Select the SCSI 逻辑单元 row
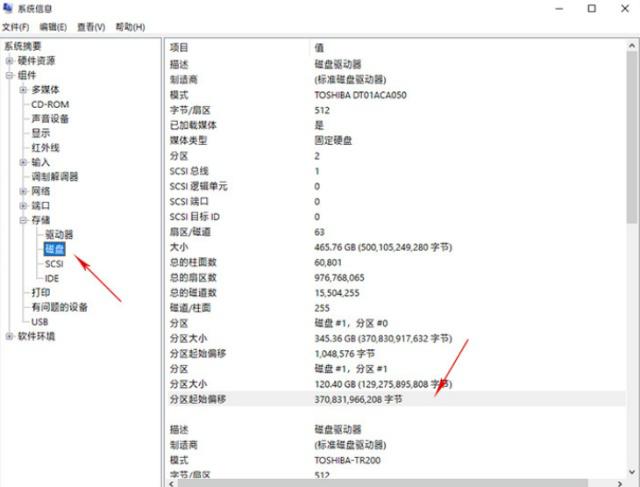The width and height of the screenshot is (640, 487). tap(396, 187)
